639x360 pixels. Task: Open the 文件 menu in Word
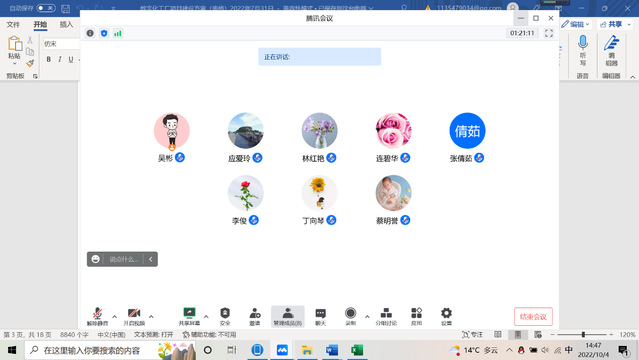tap(13, 25)
